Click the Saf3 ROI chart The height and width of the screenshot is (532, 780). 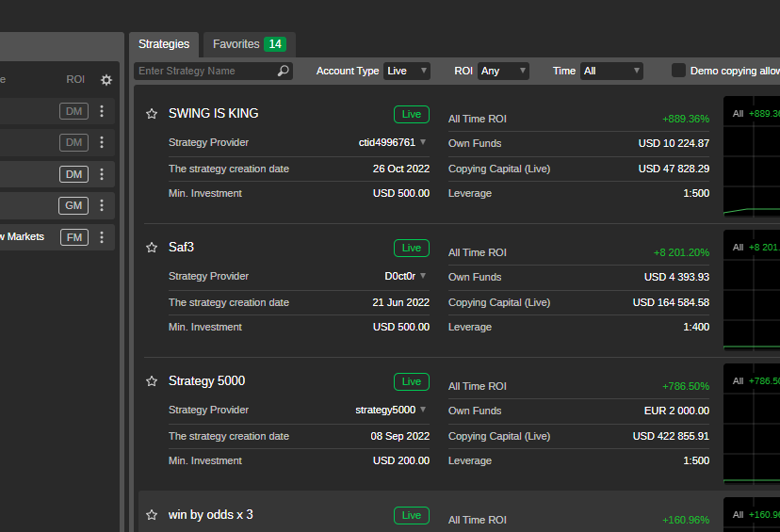coord(751,290)
